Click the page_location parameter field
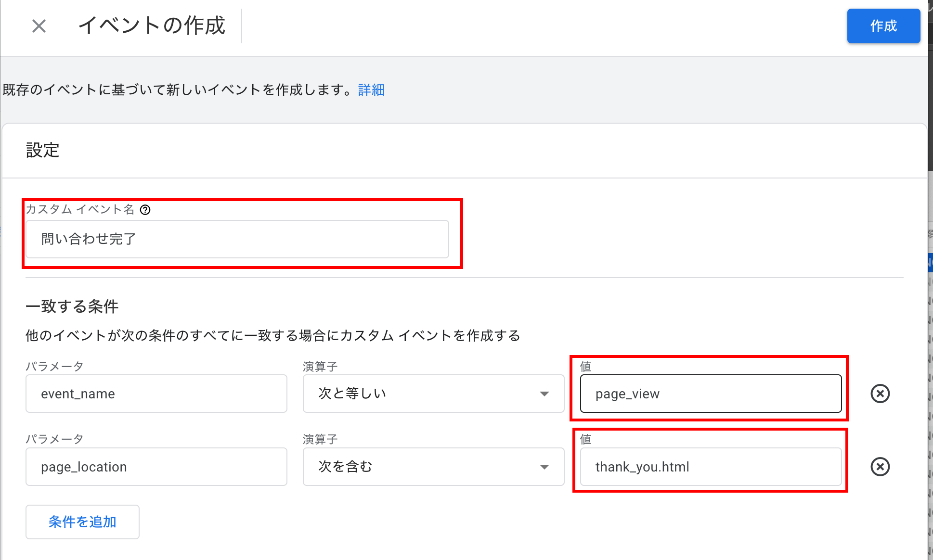 156,467
